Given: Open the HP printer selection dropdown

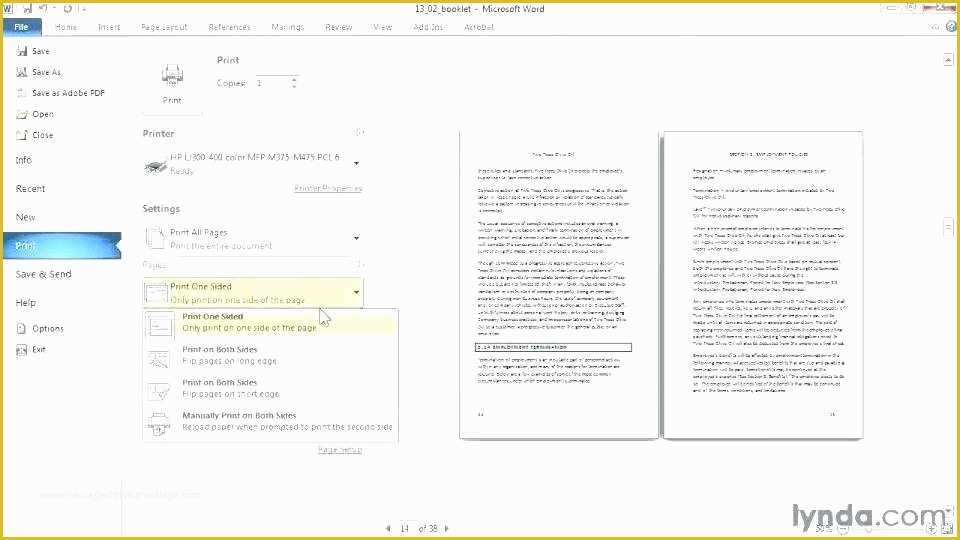Looking at the screenshot, I should 252,163.
